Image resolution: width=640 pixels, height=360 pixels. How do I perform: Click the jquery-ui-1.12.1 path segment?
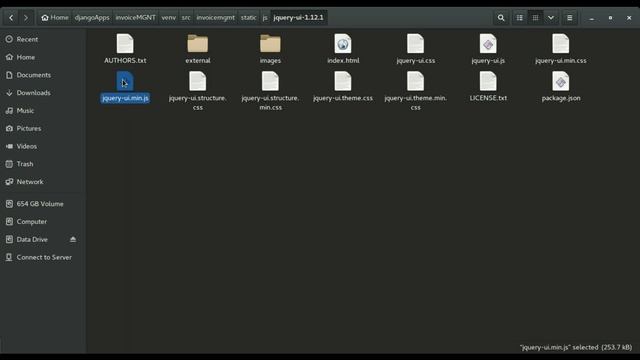(x=298, y=18)
